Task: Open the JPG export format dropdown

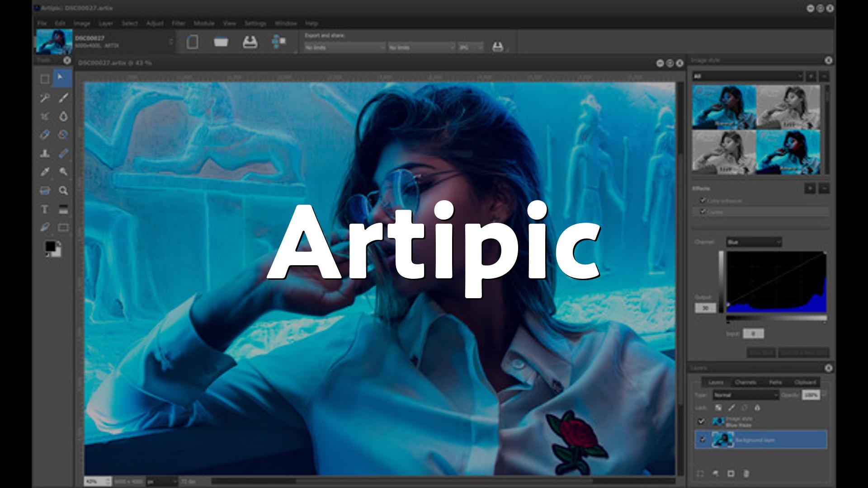Action: pyautogui.click(x=470, y=47)
